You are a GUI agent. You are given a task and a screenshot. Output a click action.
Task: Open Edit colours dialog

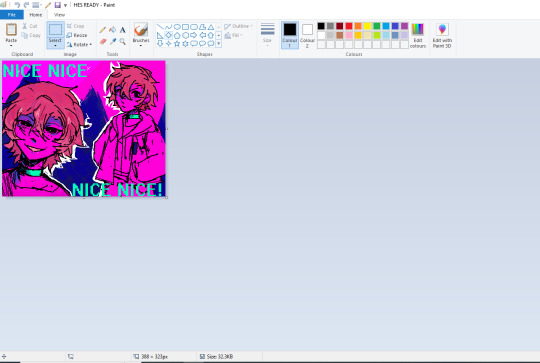point(418,35)
